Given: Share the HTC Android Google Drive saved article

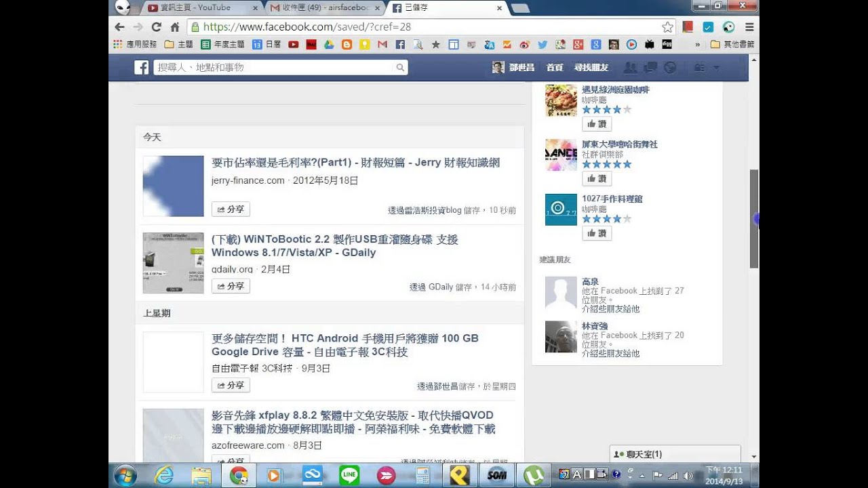Looking at the screenshot, I should (231, 385).
